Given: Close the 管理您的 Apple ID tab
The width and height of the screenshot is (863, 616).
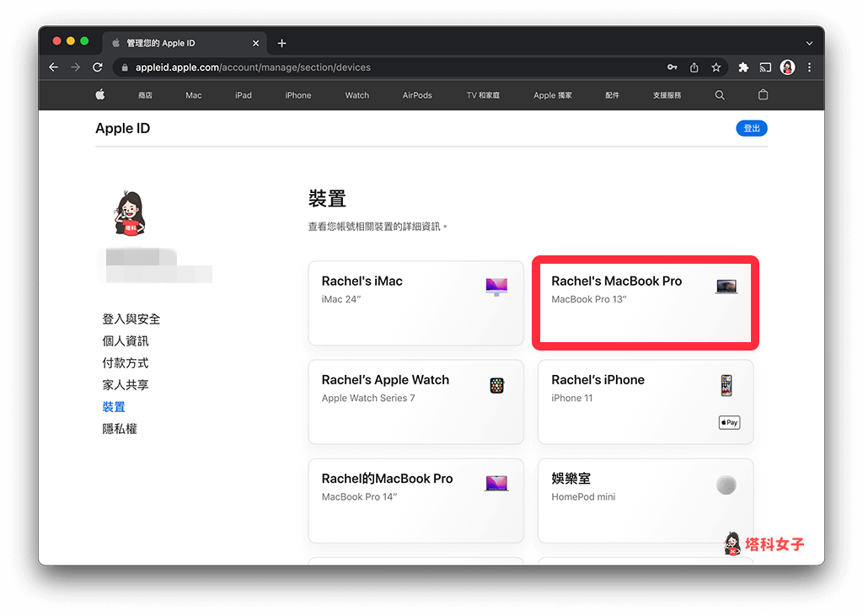Looking at the screenshot, I should [x=255, y=43].
